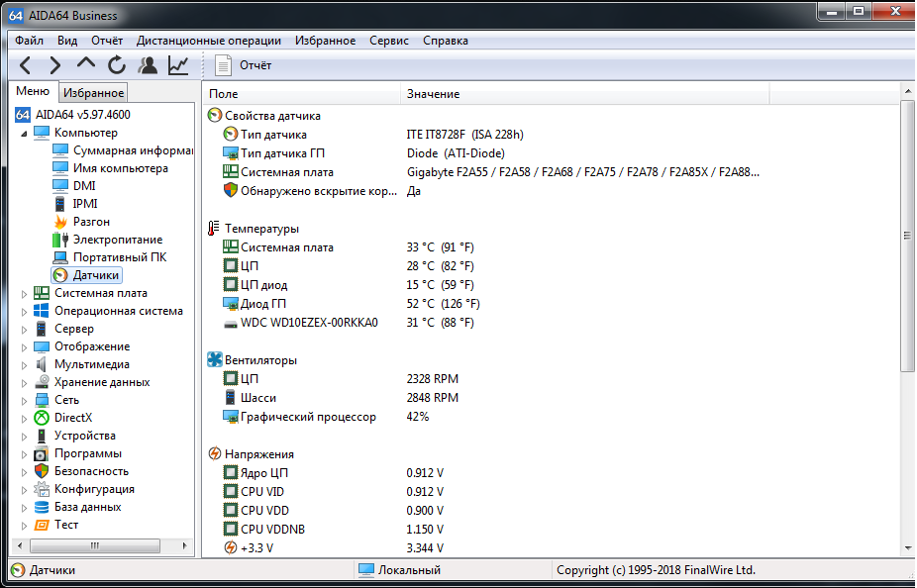The height and width of the screenshot is (588, 917).
Task: Expand the Сеть tree node
Action: (x=24, y=401)
